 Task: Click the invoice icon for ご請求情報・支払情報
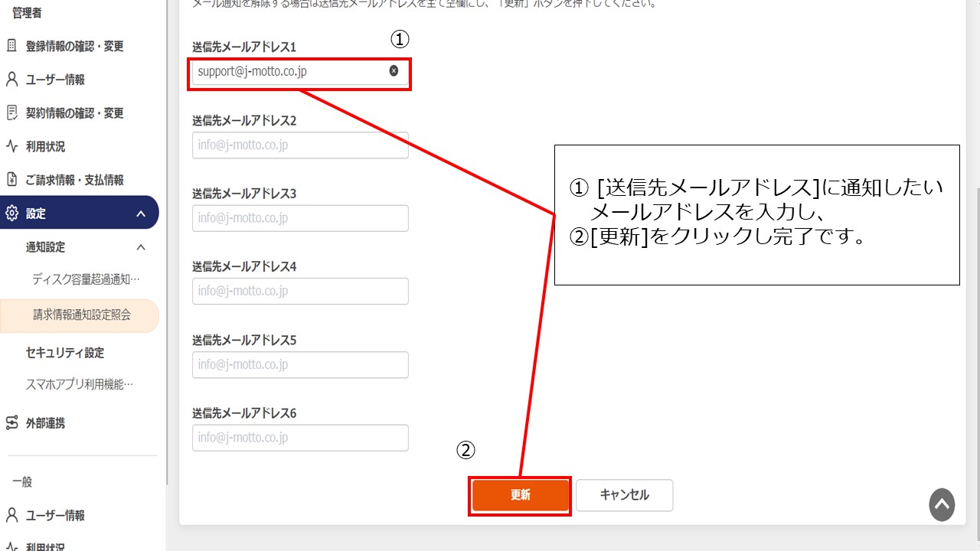click(x=11, y=180)
